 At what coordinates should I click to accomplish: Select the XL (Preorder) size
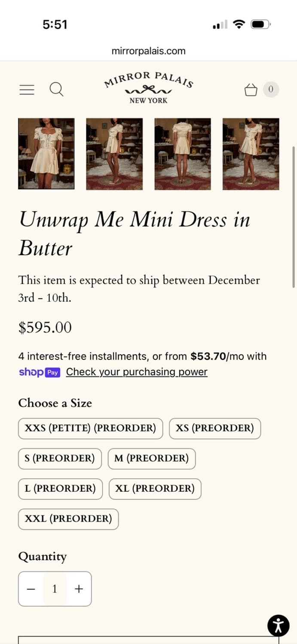pos(155,489)
